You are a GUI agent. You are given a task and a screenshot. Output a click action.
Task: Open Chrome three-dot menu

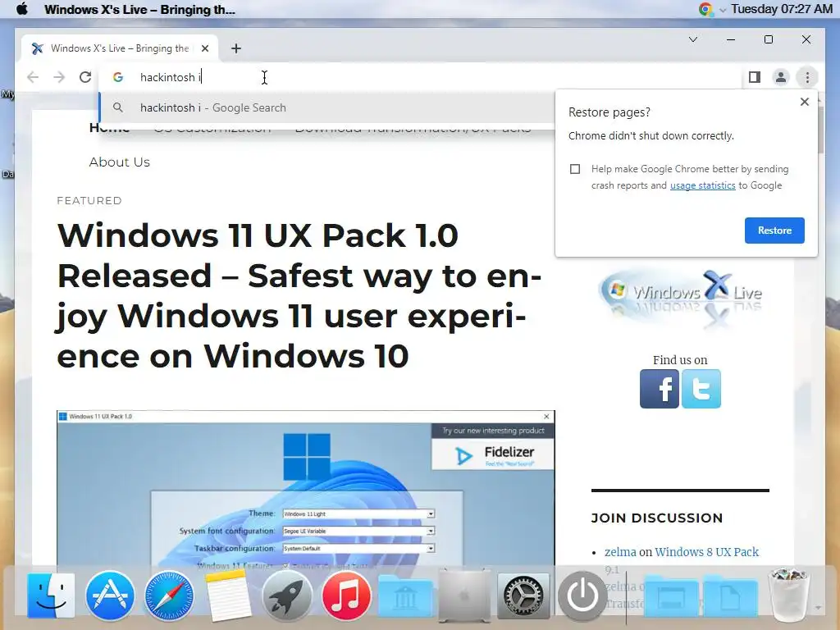807,77
